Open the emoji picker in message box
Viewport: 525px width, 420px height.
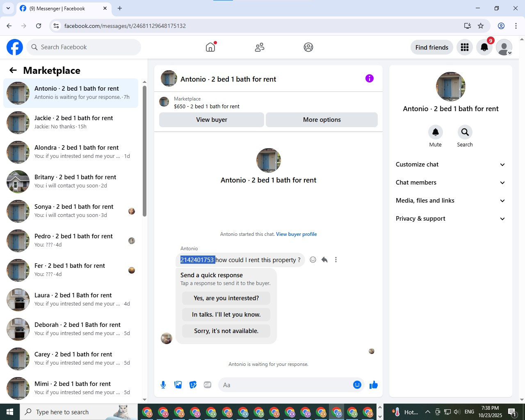click(x=357, y=385)
